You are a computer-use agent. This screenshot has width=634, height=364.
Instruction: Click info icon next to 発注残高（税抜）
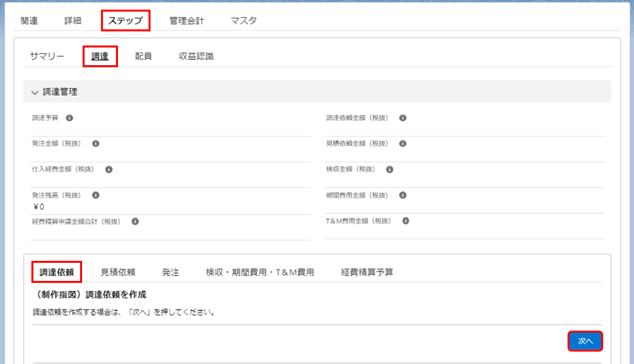tap(96, 195)
